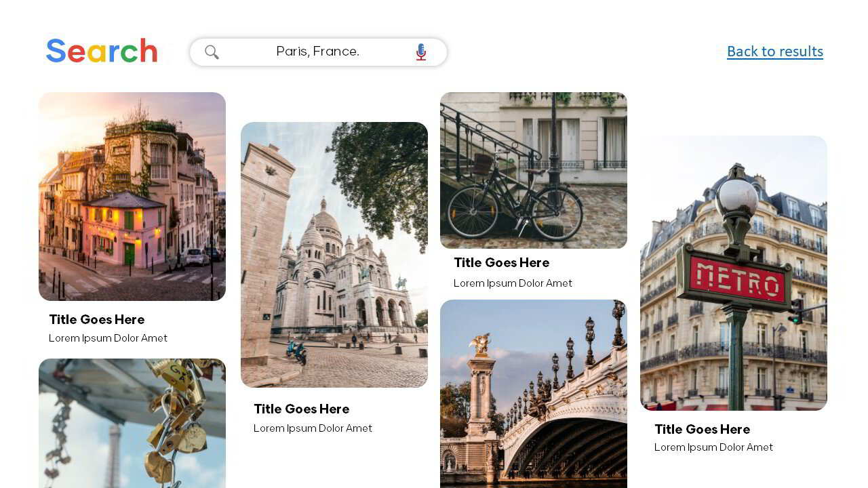The image size is (868, 488).
Task: Select Lorem Ipsum caption under pink house photo
Action: pyautogui.click(x=108, y=338)
